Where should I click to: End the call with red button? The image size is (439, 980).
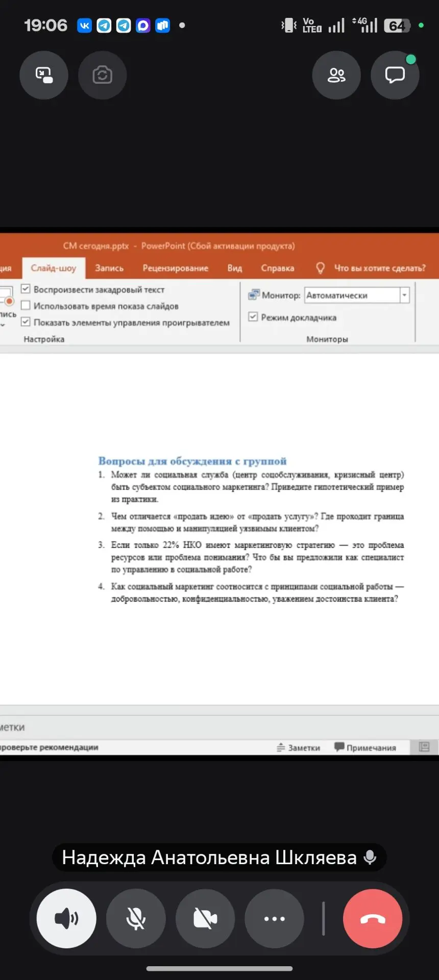(x=373, y=918)
